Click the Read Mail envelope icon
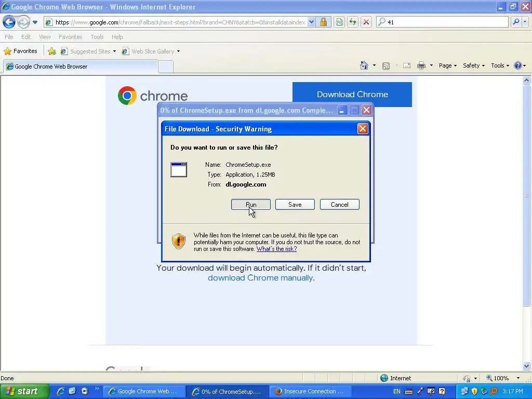Image resolution: width=532 pixels, height=399 pixels. [x=406, y=65]
